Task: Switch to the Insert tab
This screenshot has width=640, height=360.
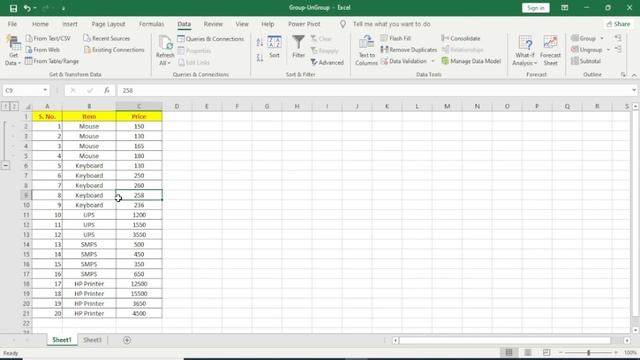Action: click(x=69, y=24)
